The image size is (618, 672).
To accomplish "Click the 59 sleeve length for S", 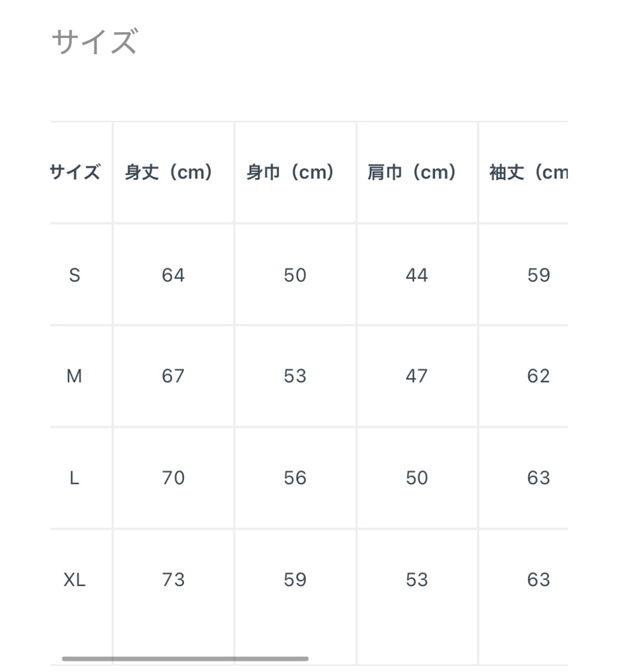I will (x=539, y=275).
